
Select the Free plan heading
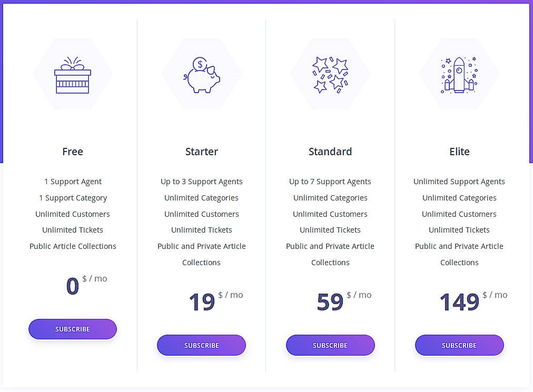(73, 152)
